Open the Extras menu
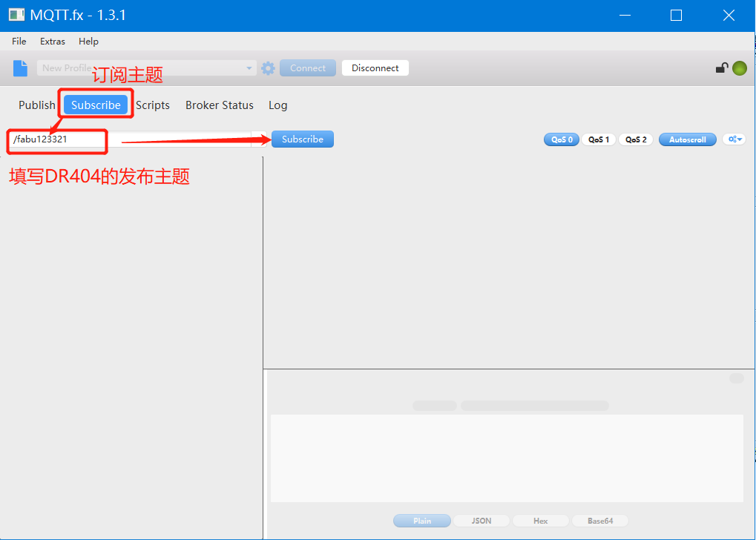Screen dimensions: 756x540 (53, 42)
